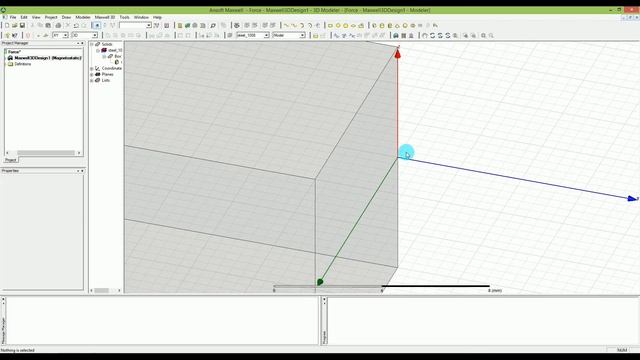
Task: Select the Force* project root
Action: pyautogui.click(x=14, y=52)
